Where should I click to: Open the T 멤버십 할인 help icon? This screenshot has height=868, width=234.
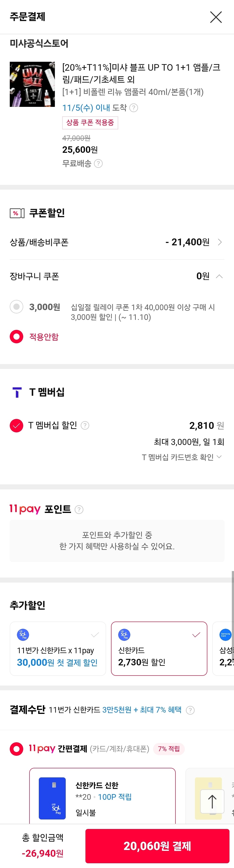click(x=85, y=426)
